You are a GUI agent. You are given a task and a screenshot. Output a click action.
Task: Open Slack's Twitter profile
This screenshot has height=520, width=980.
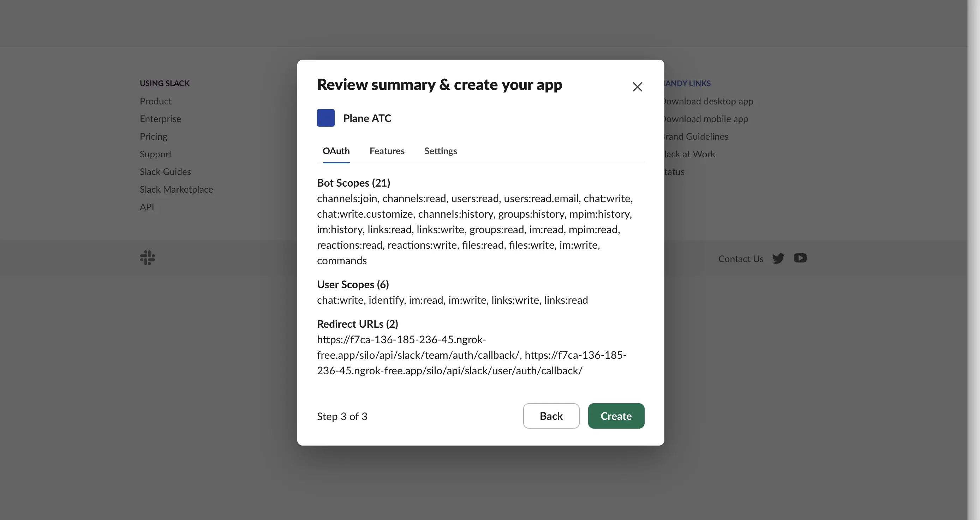click(x=778, y=259)
